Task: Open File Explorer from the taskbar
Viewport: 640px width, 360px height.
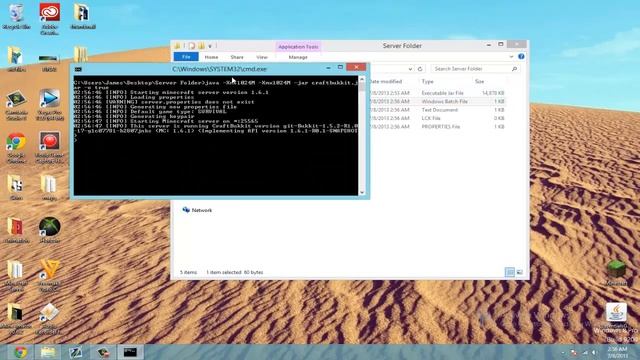Action: [48, 352]
